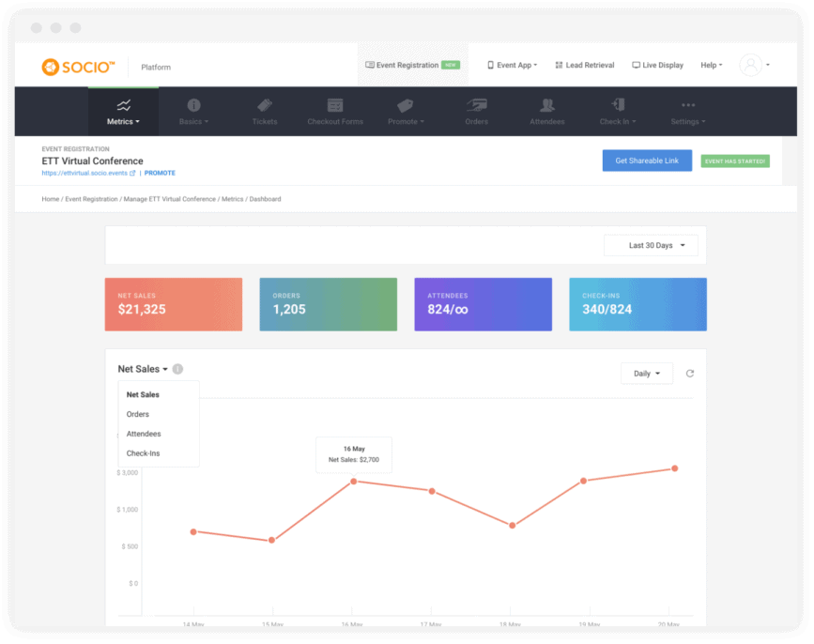This screenshot has height=644, width=814.
Task: Click the Lead Retrieval grid icon
Action: (x=560, y=66)
